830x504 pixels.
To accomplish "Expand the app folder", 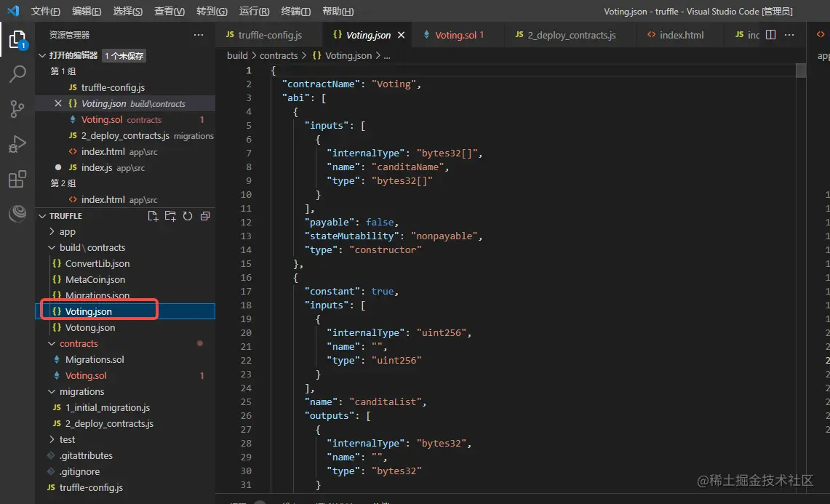I will point(52,231).
